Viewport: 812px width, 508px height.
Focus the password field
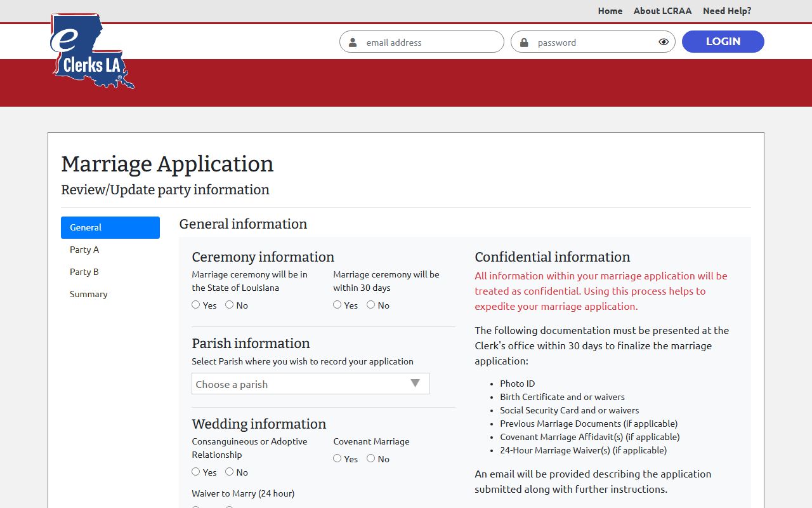point(593,42)
